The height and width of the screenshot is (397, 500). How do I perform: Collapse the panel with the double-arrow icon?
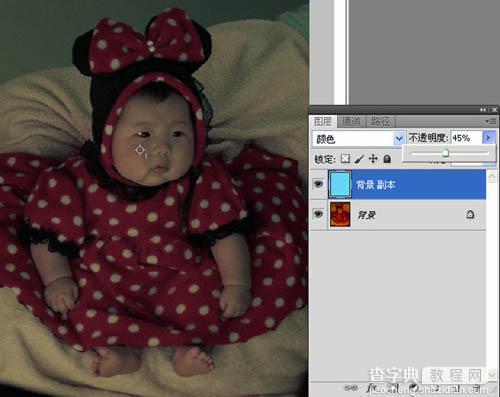coord(483,110)
